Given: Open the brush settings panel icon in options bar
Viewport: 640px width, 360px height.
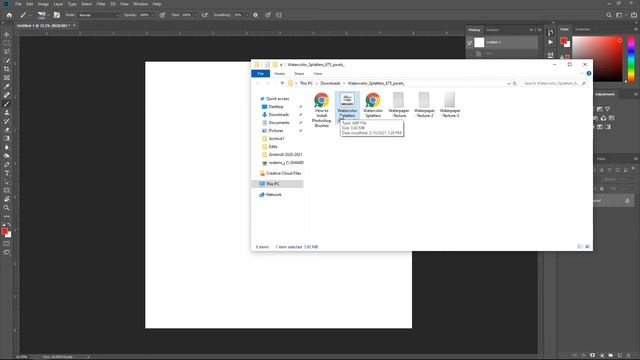Looking at the screenshot, I should (x=57, y=15).
